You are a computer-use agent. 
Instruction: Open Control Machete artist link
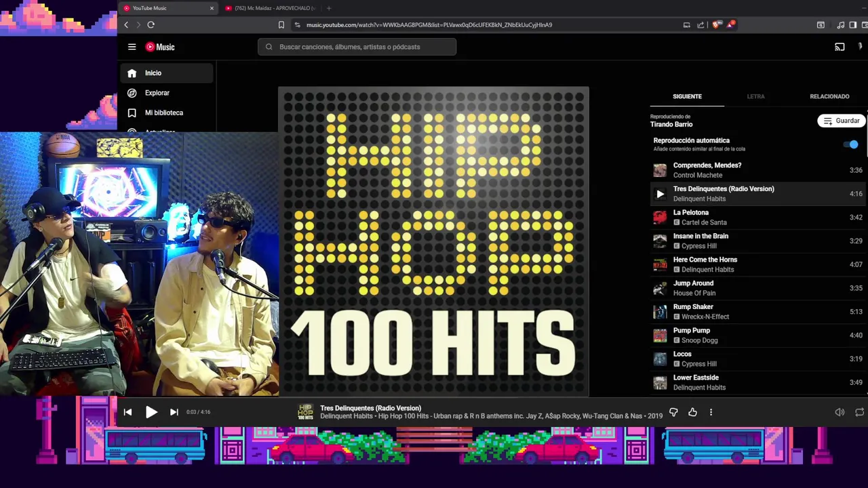(x=698, y=176)
